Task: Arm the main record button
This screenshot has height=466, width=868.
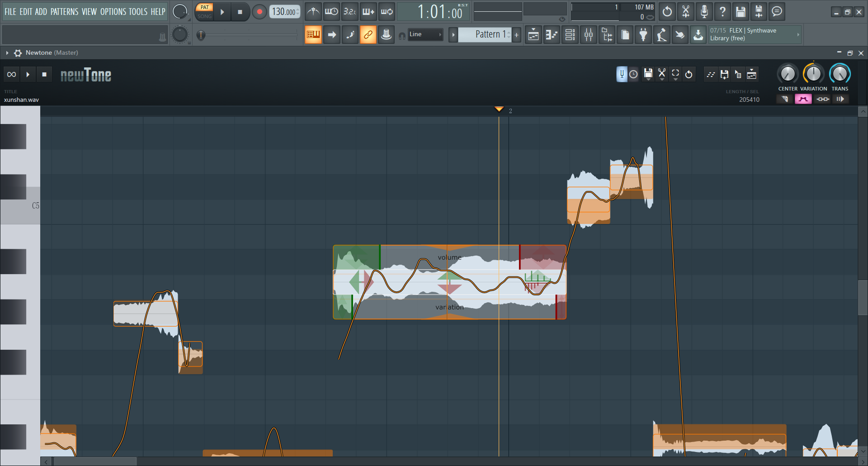Action: click(x=259, y=12)
